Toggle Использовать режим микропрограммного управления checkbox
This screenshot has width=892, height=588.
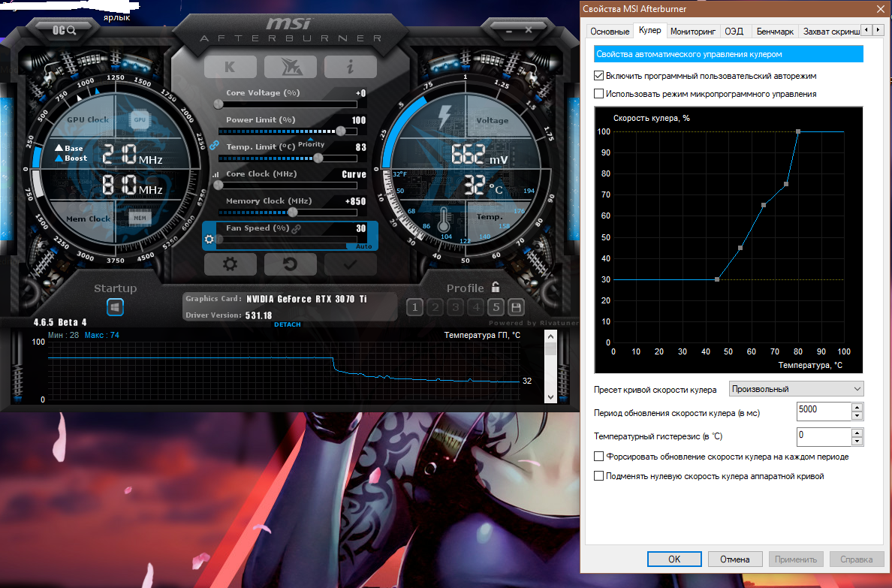pos(598,94)
